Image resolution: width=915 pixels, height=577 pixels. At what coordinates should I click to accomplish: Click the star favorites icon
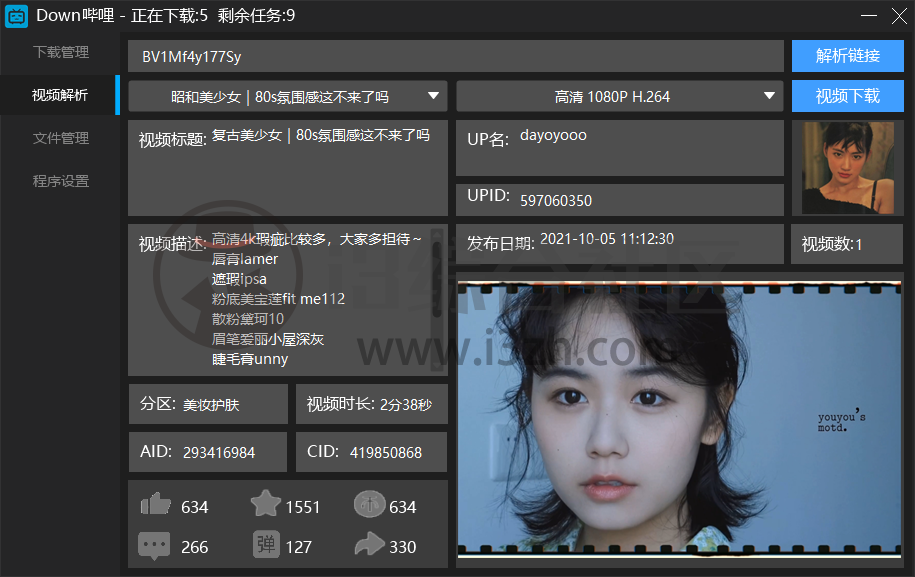[266, 503]
